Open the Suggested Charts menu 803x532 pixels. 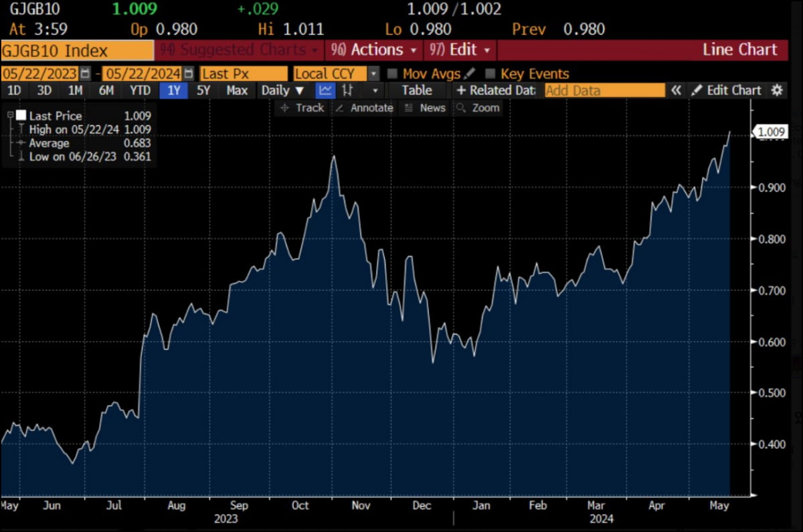[x=240, y=50]
